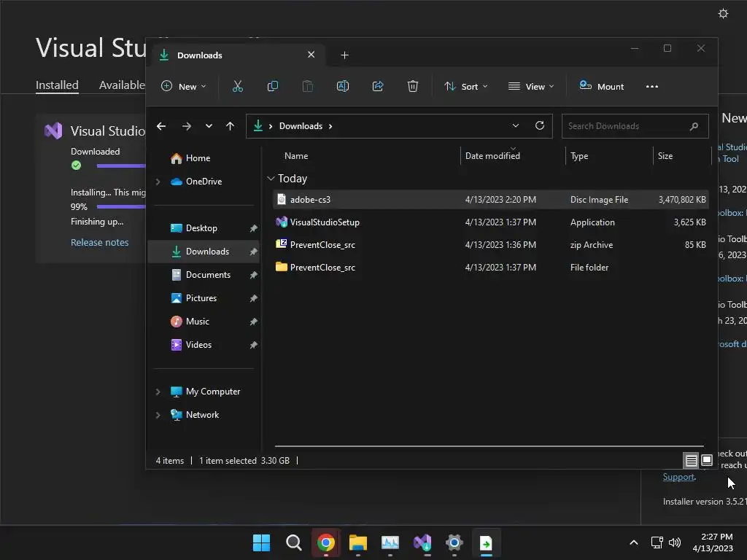Select the PreventClose_src file folder

tap(491, 268)
